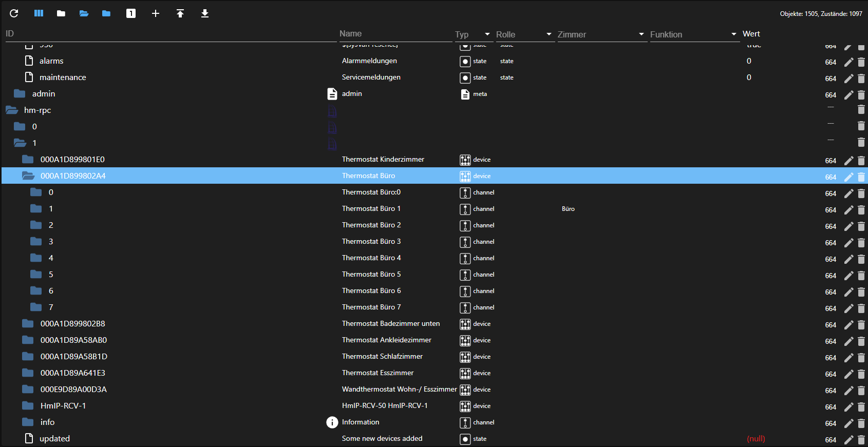Click the Some new devices added text
The height and width of the screenshot is (447, 868).
pos(382,438)
